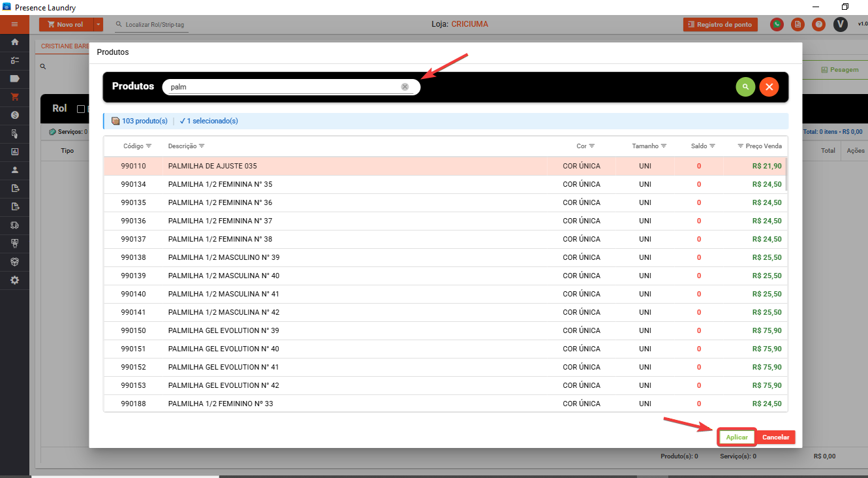Viewport: 868px width, 478px height.
Task: Open the WhatsApp contact icon
Action: 777,24
